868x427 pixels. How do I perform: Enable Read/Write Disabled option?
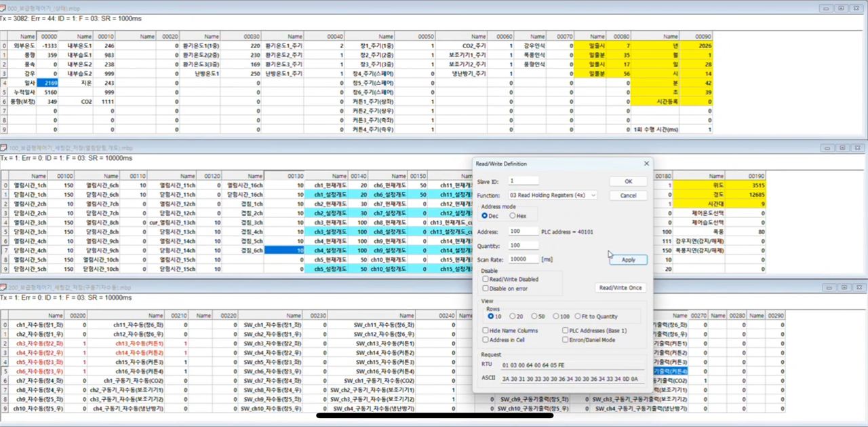click(510, 279)
